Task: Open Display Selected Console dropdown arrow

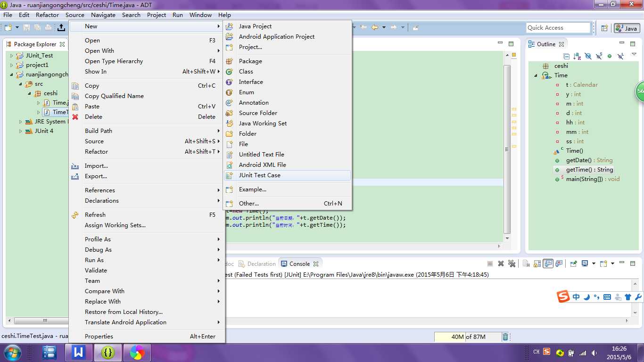Action: [x=593, y=263]
